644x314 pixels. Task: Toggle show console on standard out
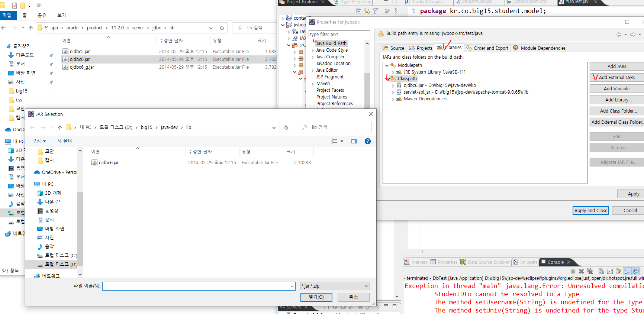coord(627,271)
